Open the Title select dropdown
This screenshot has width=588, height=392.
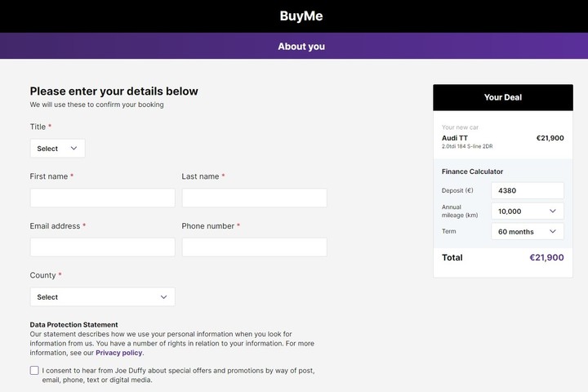[x=57, y=149]
